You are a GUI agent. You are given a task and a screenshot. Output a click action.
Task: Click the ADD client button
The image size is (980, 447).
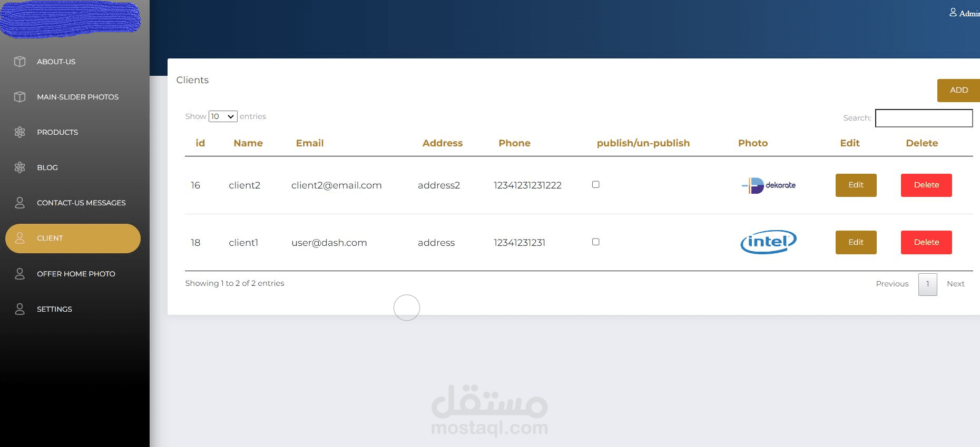click(958, 90)
